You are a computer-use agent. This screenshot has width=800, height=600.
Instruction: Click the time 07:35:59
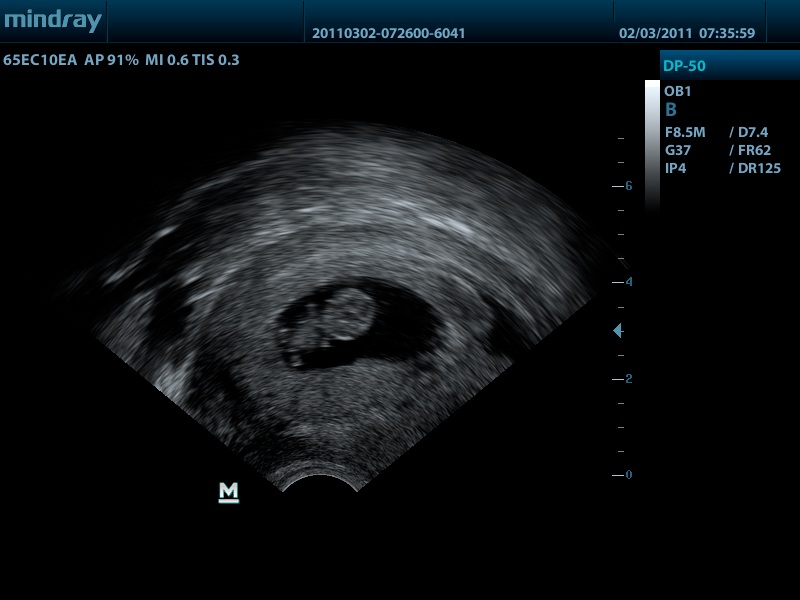[727, 34]
